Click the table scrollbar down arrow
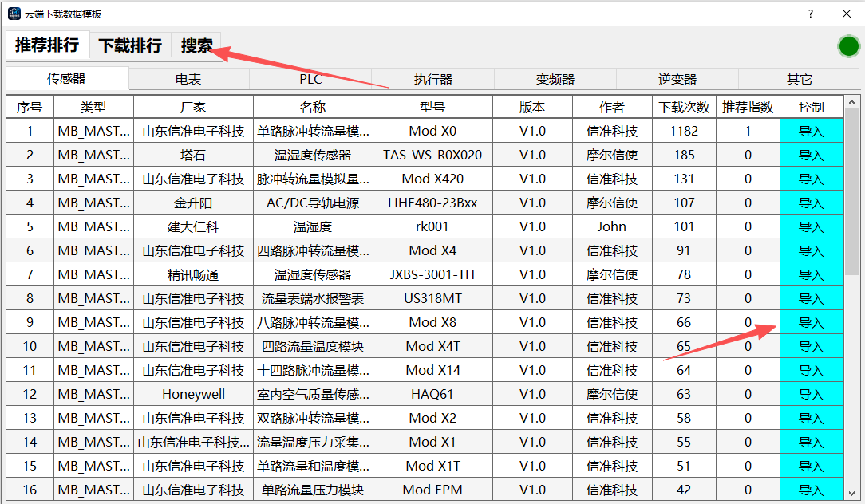Image resolution: width=865 pixels, height=504 pixels. click(x=851, y=494)
